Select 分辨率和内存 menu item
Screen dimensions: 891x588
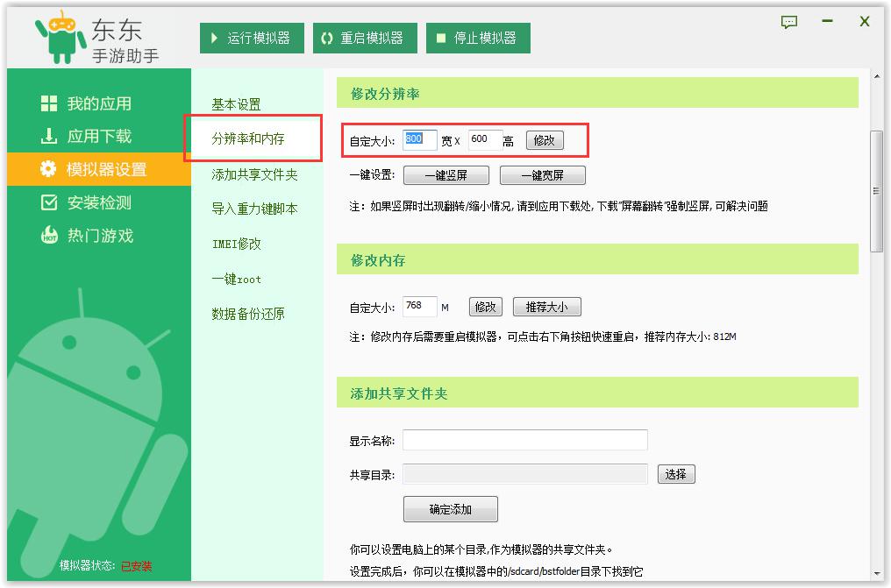point(248,138)
